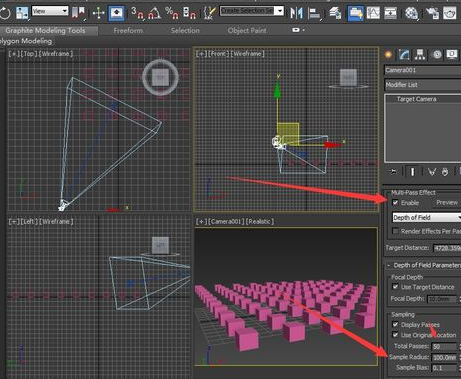Toggle Show End Result icon

(x=412, y=172)
